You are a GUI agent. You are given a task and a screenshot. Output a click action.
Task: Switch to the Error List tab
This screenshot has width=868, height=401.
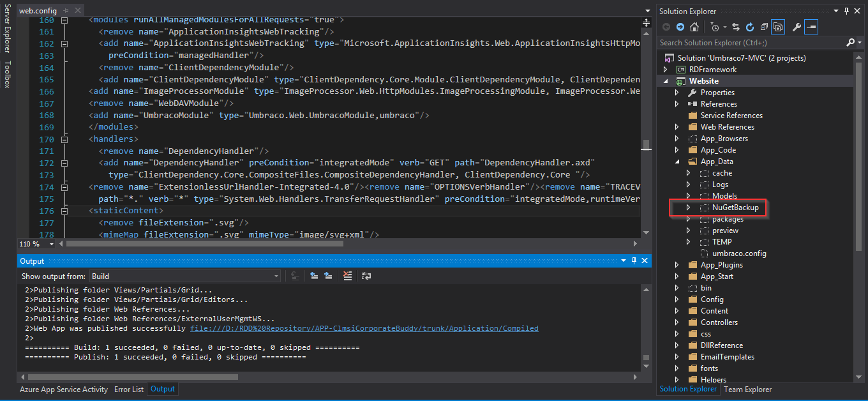coord(129,389)
